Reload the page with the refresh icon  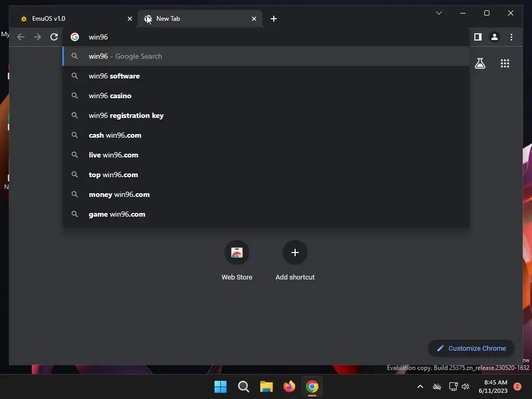click(54, 37)
